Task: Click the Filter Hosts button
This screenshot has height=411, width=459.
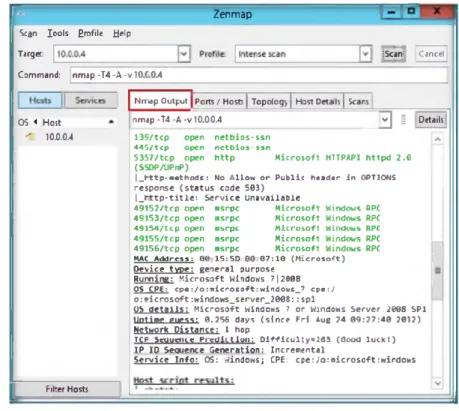Action: click(x=67, y=389)
